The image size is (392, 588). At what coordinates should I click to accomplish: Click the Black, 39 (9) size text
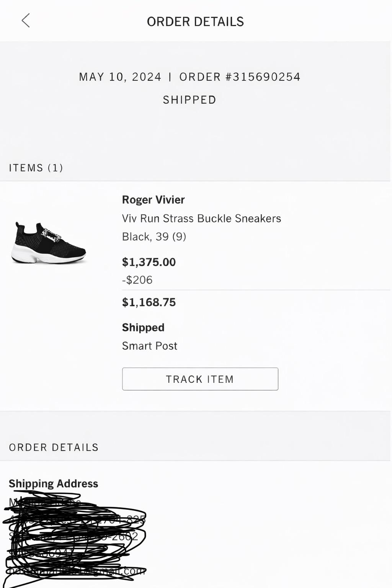(154, 237)
